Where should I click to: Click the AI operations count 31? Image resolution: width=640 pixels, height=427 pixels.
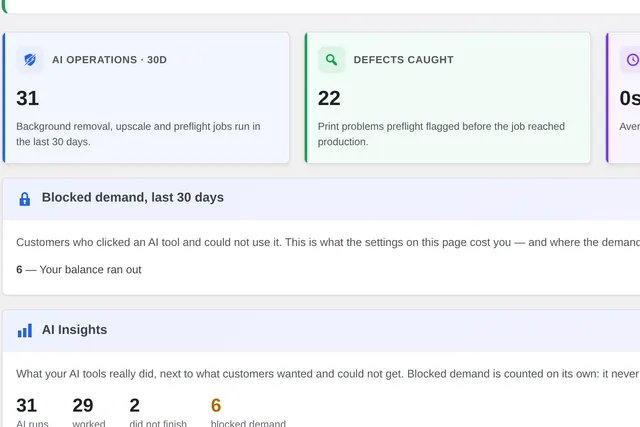point(27,98)
